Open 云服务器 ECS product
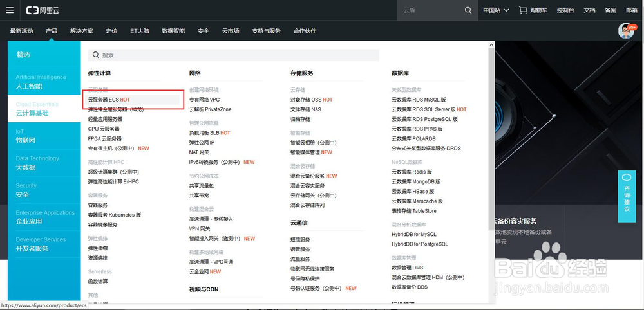 [109, 100]
